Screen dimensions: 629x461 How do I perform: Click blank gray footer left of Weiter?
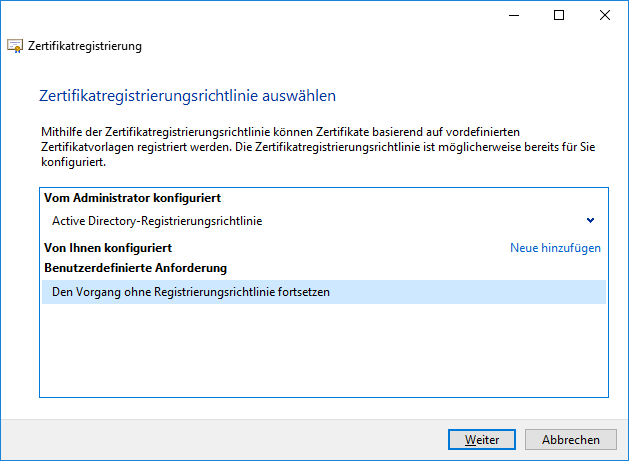point(225,440)
